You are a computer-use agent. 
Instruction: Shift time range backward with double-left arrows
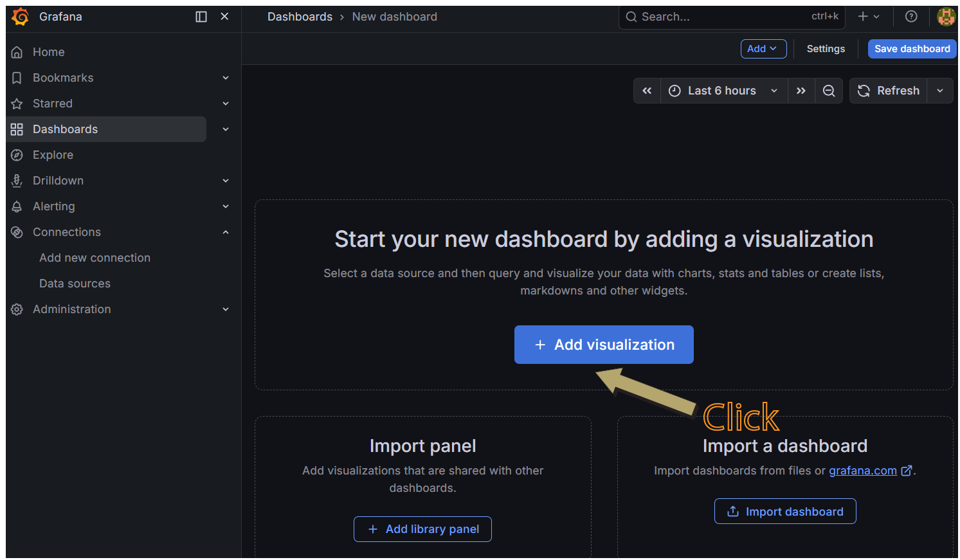pyautogui.click(x=647, y=91)
